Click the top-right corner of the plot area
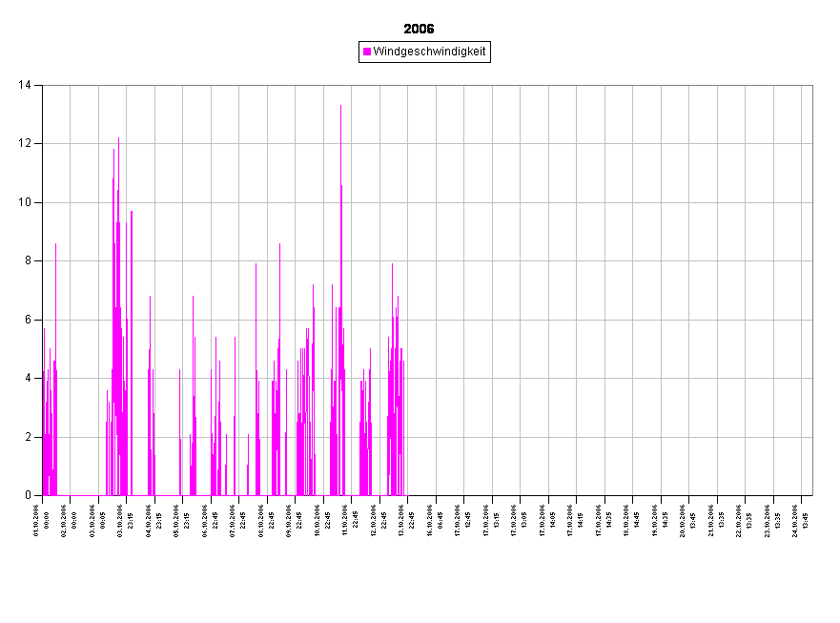Viewport: 840px width, 623px height. coord(811,87)
